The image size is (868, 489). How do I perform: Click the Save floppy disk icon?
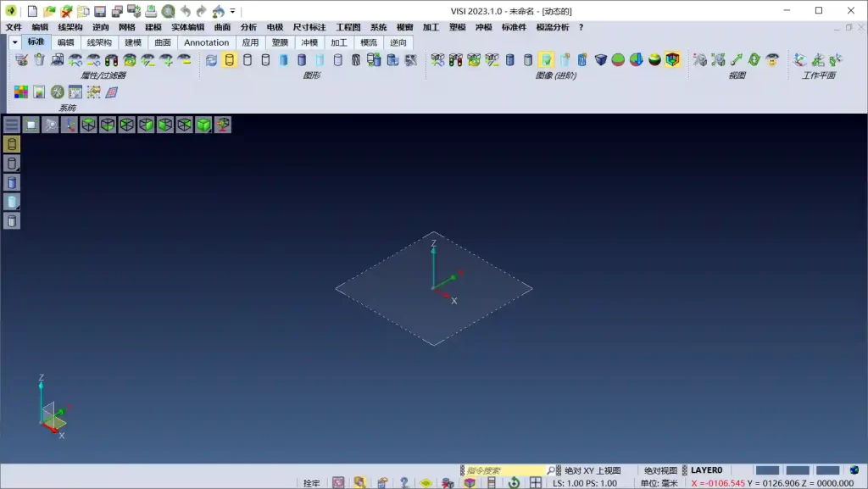[x=100, y=11]
